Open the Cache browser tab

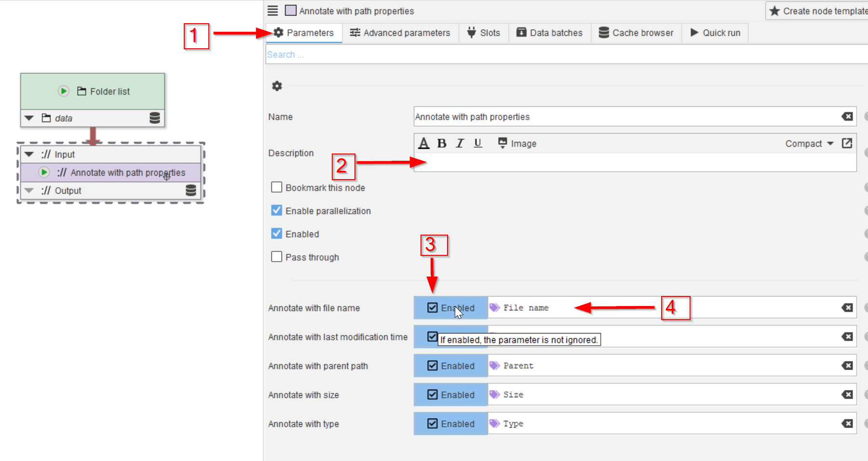click(x=636, y=33)
